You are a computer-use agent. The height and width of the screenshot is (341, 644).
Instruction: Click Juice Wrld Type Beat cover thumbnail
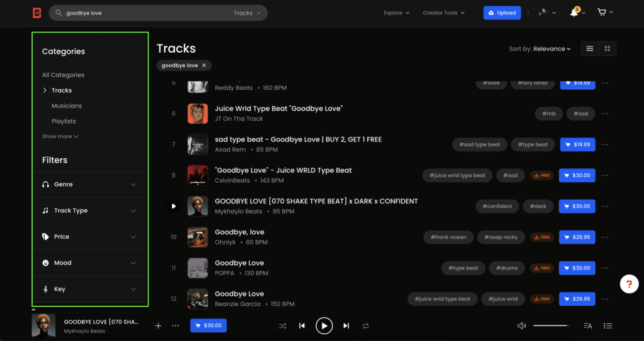pos(197,114)
